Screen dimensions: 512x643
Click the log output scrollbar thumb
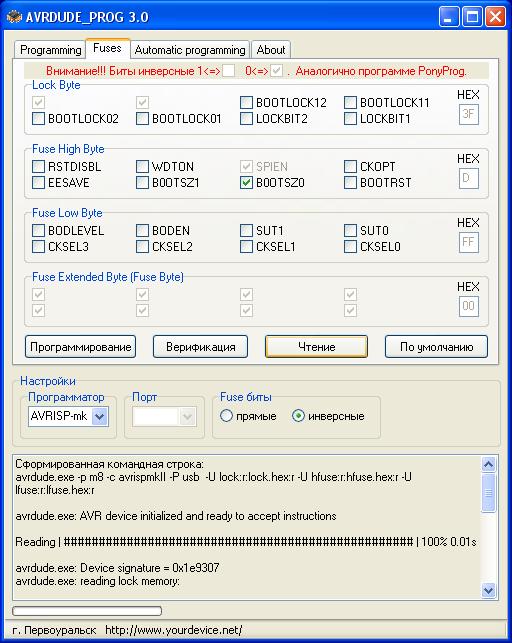(x=488, y=493)
